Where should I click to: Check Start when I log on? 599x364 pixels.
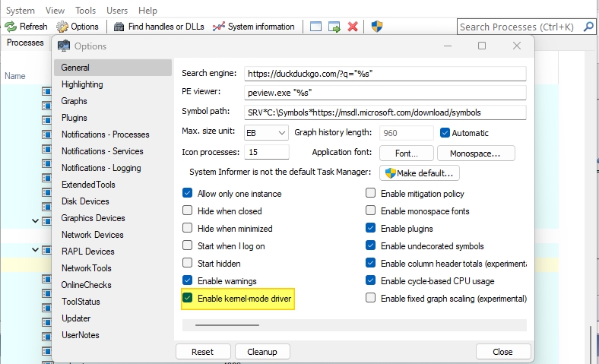(x=187, y=245)
